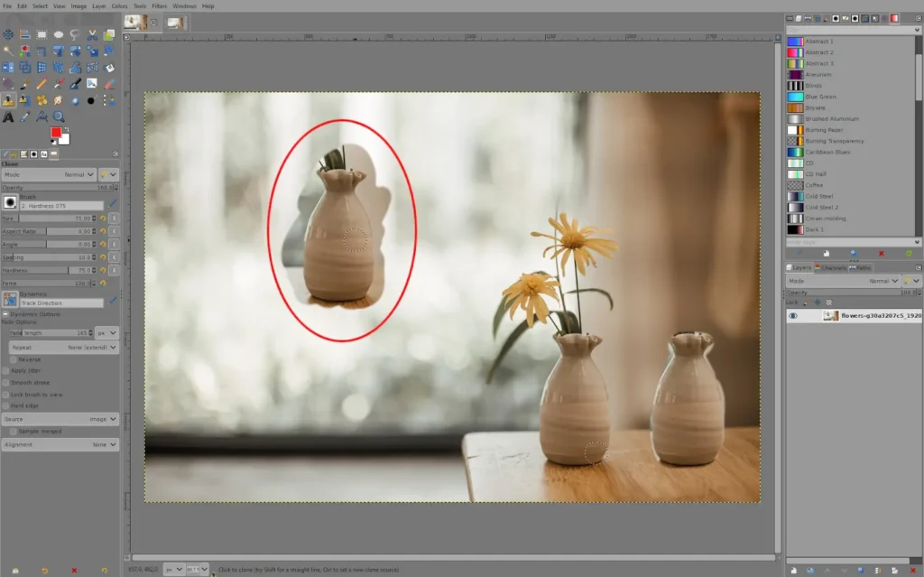Open the Colors menu
The height and width of the screenshot is (577, 924).
point(120,6)
